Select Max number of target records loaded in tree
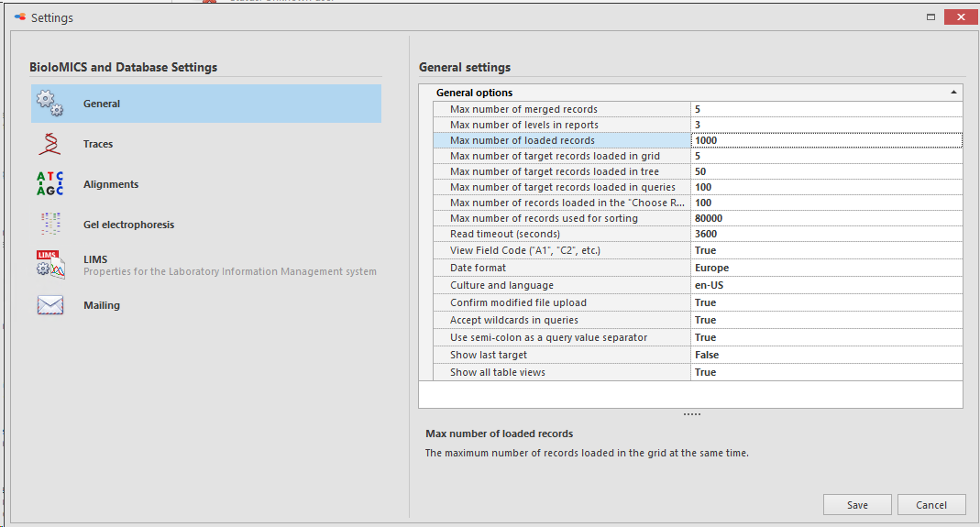This screenshot has width=980, height=527. (x=698, y=172)
